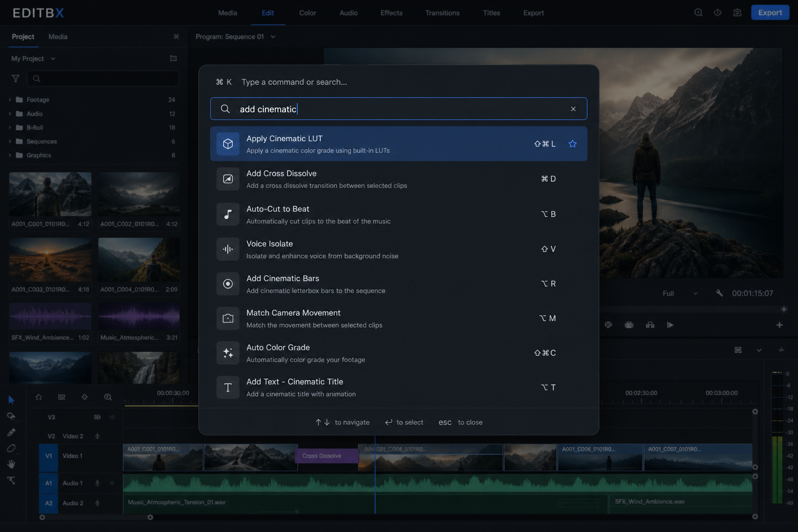Open the Full resolution dropdown
798x532 pixels.
tap(680, 294)
